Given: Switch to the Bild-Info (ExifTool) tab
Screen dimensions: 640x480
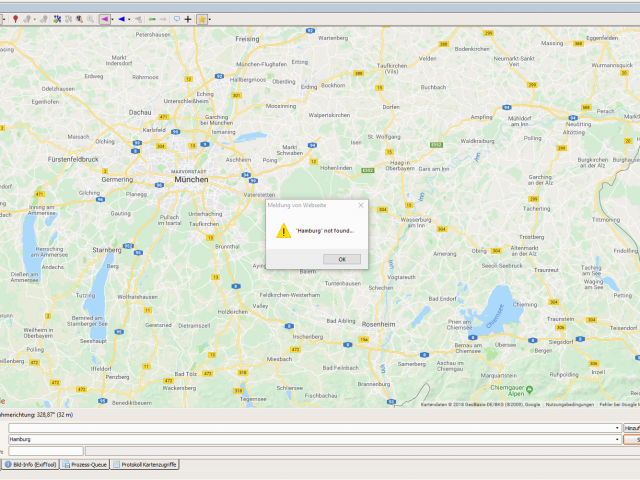Looking at the screenshot, I should coord(31,464).
